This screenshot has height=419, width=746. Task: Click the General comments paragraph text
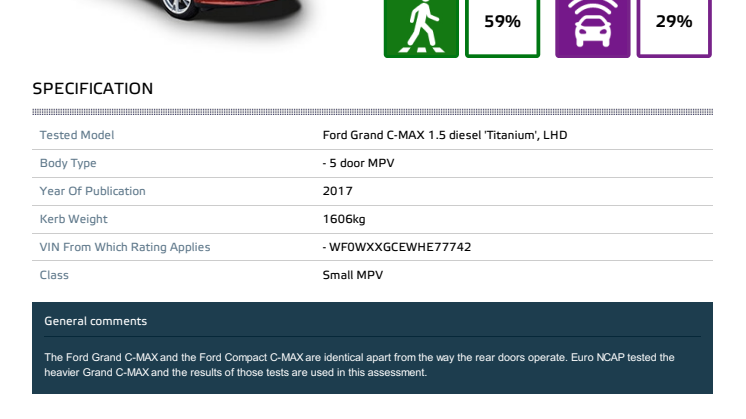[x=359, y=365]
